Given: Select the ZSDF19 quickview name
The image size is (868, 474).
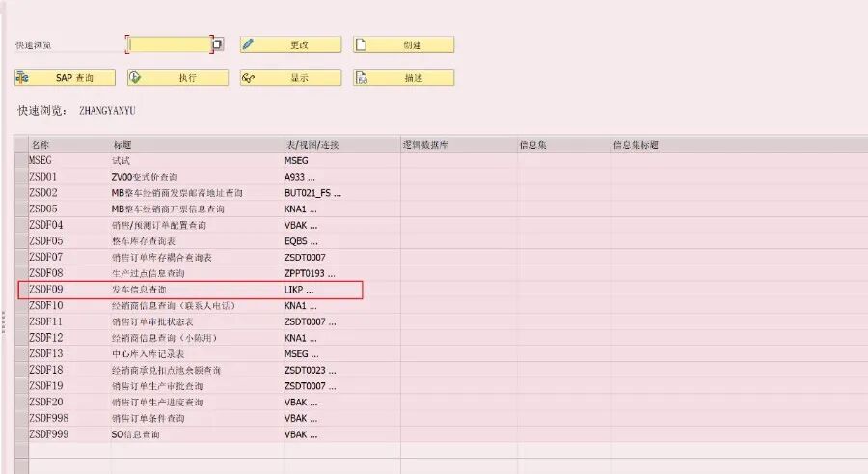Looking at the screenshot, I should pos(45,386).
